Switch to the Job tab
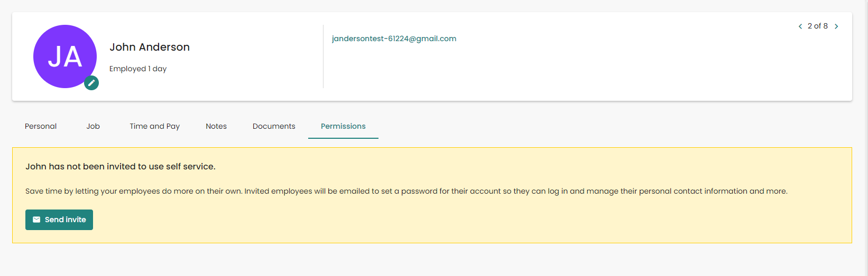 93,126
